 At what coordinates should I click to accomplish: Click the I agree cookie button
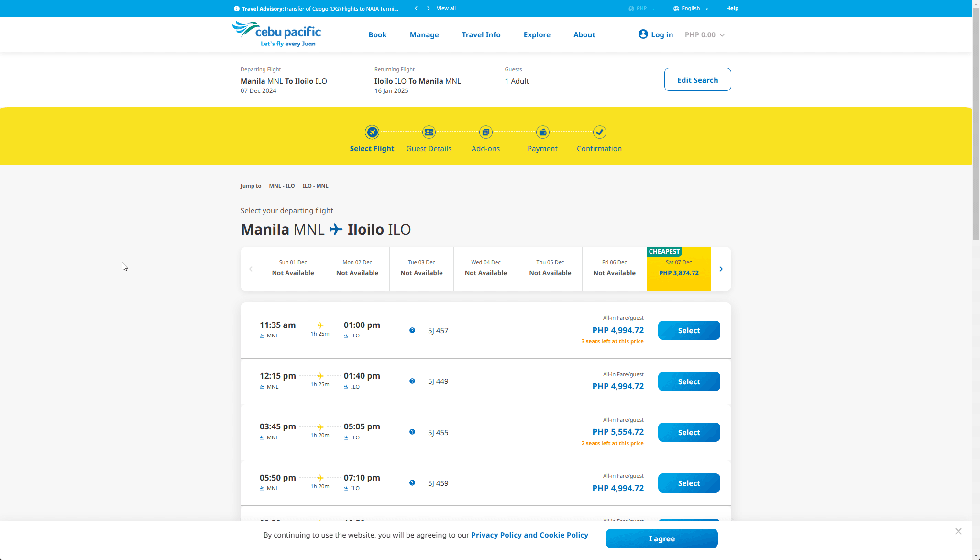point(661,538)
